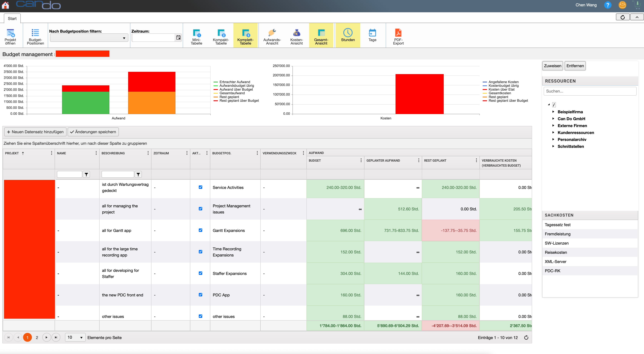Expand Kundenressourcen tree node
This screenshot has height=354, width=644.
point(553,133)
